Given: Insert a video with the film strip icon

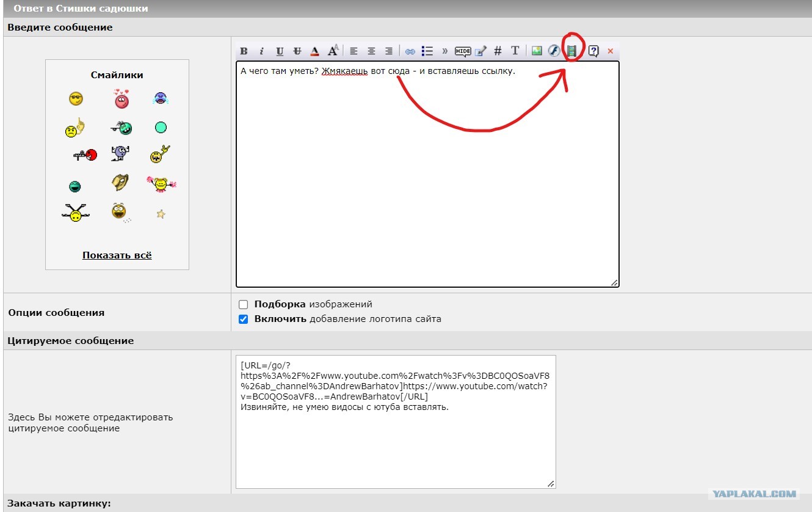Looking at the screenshot, I should pos(571,51).
